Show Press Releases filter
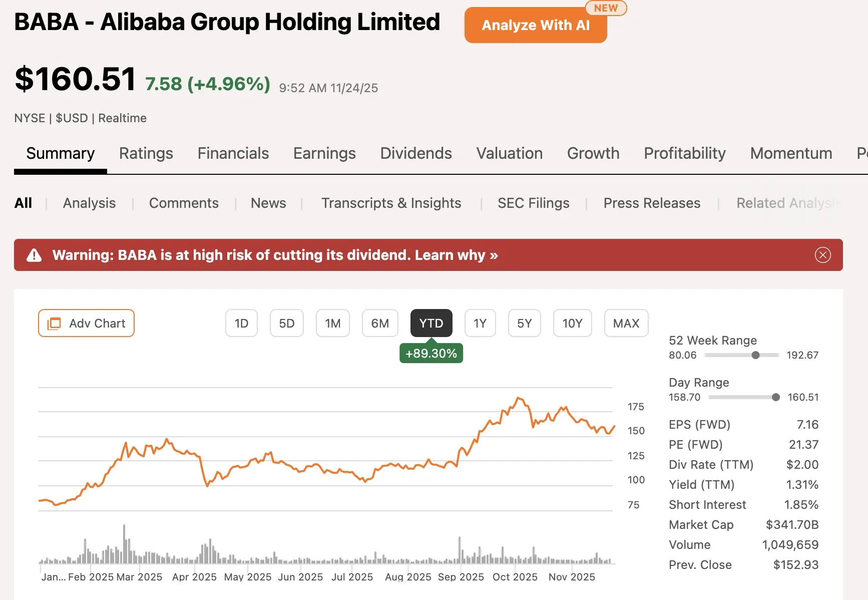 tap(651, 203)
